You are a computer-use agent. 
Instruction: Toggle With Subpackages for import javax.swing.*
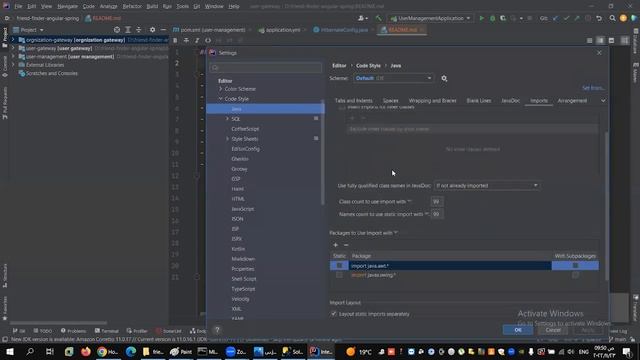click(575, 275)
